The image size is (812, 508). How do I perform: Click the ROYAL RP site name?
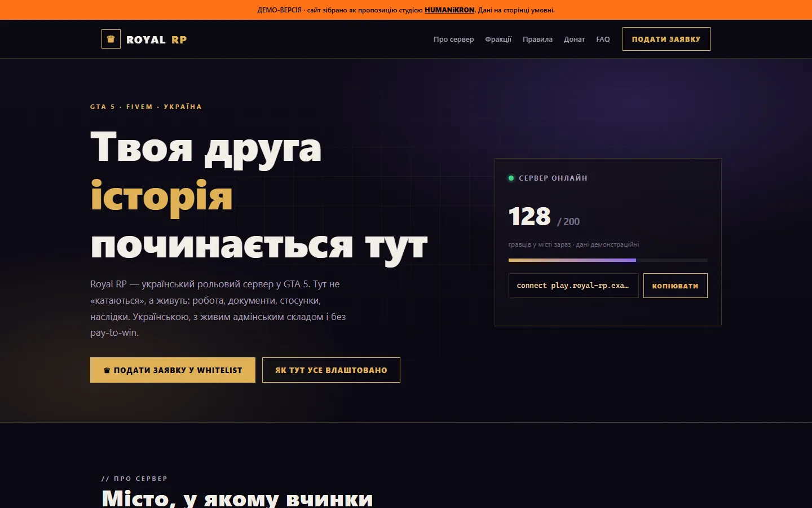pos(156,40)
